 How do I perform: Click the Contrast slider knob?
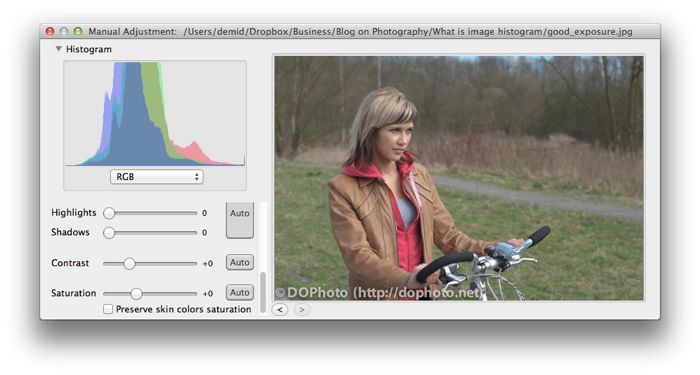tap(129, 263)
